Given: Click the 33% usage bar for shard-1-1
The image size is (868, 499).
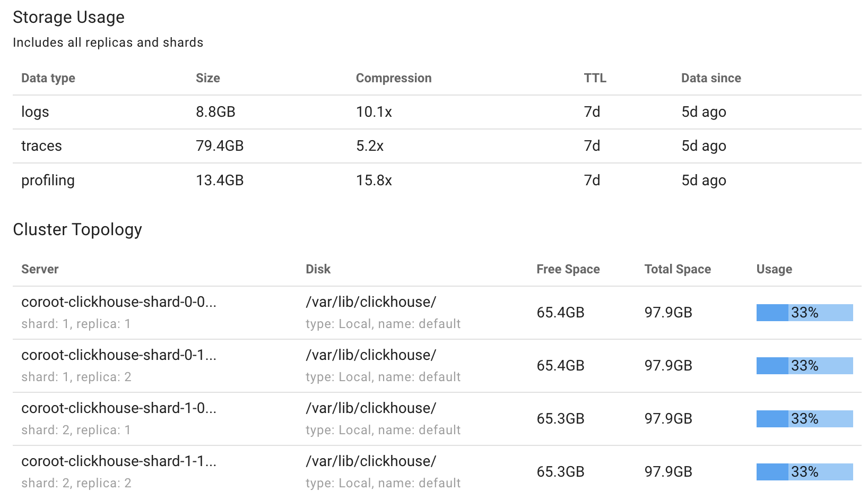Looking at the screenshot, I should 804,471.
